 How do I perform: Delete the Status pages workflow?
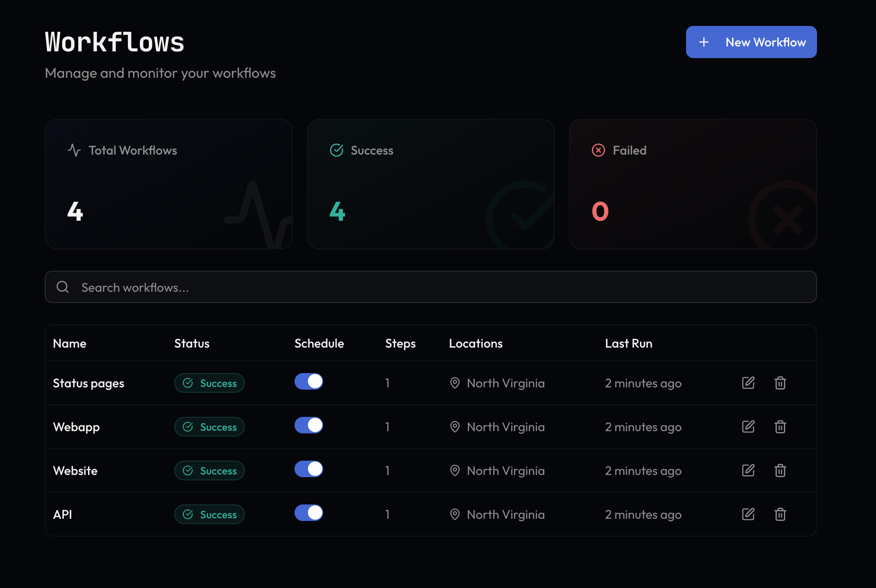tap(780, 382)
